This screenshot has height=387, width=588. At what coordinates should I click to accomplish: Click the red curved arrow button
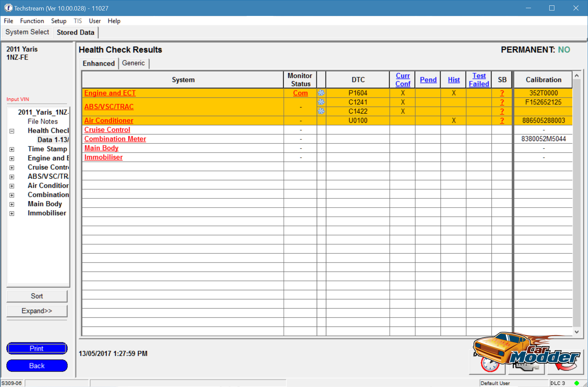pos(565,362)
